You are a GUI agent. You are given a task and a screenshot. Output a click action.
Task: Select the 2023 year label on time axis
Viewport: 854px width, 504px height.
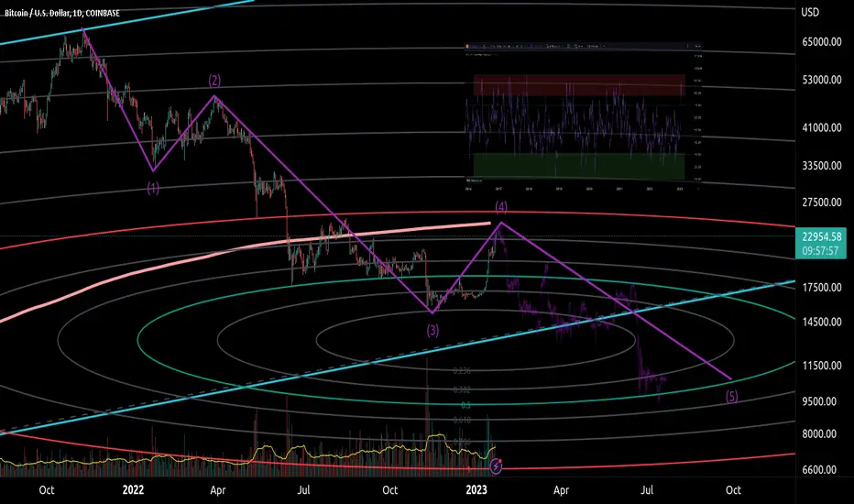pos(476,490)
